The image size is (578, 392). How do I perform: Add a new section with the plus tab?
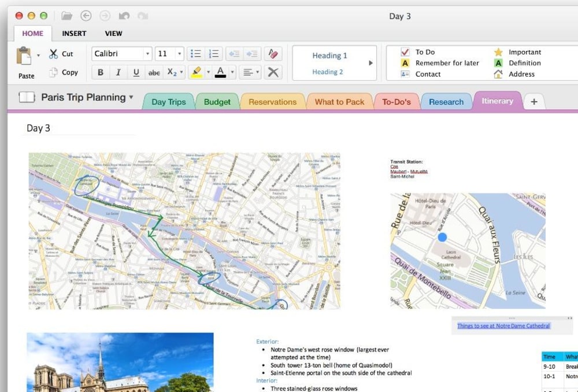tap(533, 102)
